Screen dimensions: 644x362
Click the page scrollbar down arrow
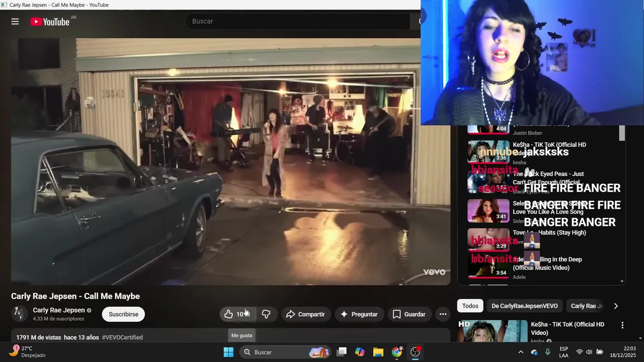(640, 338)
